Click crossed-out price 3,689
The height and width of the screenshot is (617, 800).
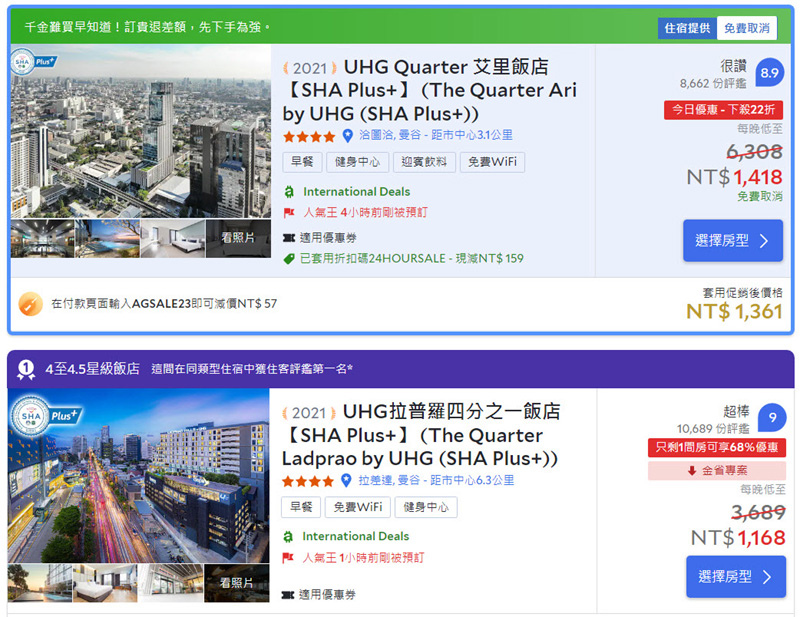(758, 512)
